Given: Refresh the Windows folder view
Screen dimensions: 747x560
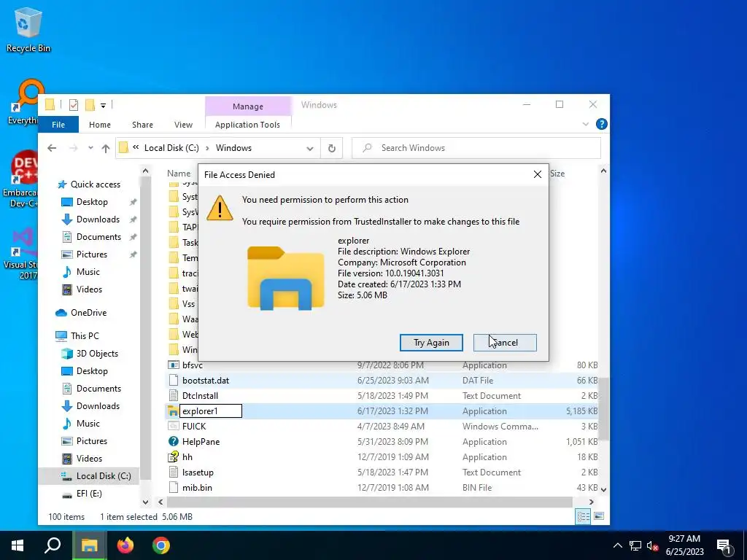Looking at the screenshot, I should [x=332, y=148].
